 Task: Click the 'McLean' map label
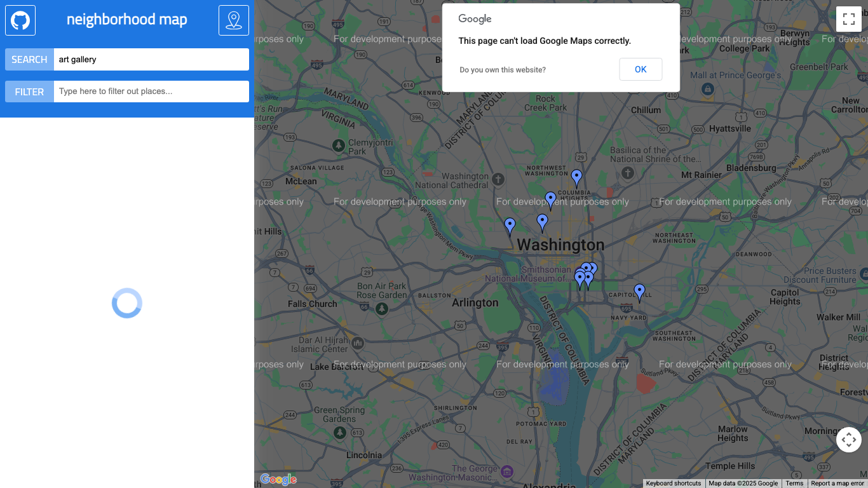(301, 181)
